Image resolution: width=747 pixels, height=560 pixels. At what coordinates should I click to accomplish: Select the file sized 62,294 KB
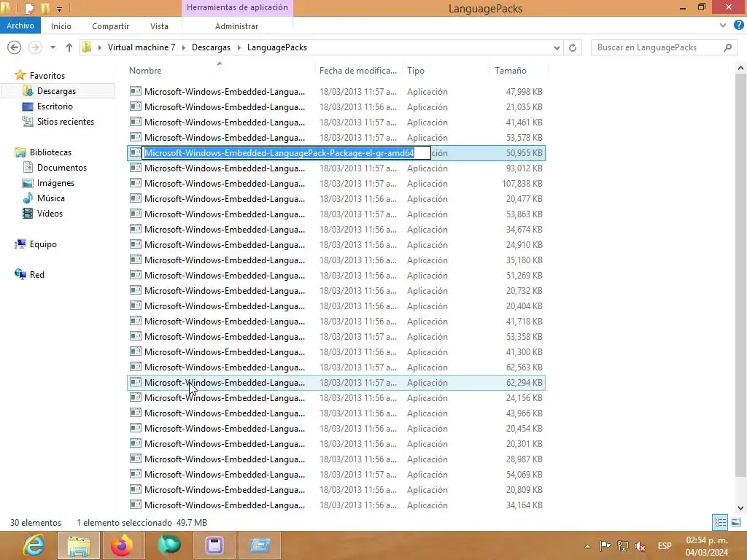[x=336, y=382]
